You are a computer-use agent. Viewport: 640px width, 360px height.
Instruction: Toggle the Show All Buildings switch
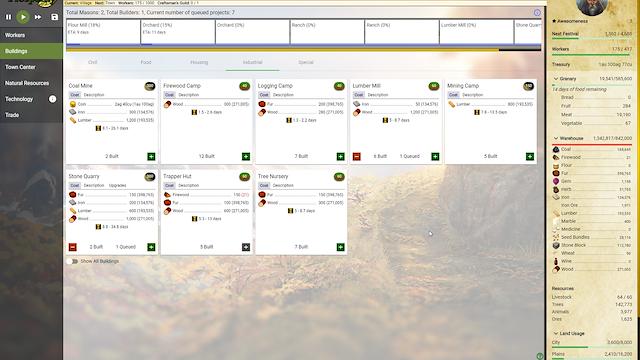[x=73, y=261]
